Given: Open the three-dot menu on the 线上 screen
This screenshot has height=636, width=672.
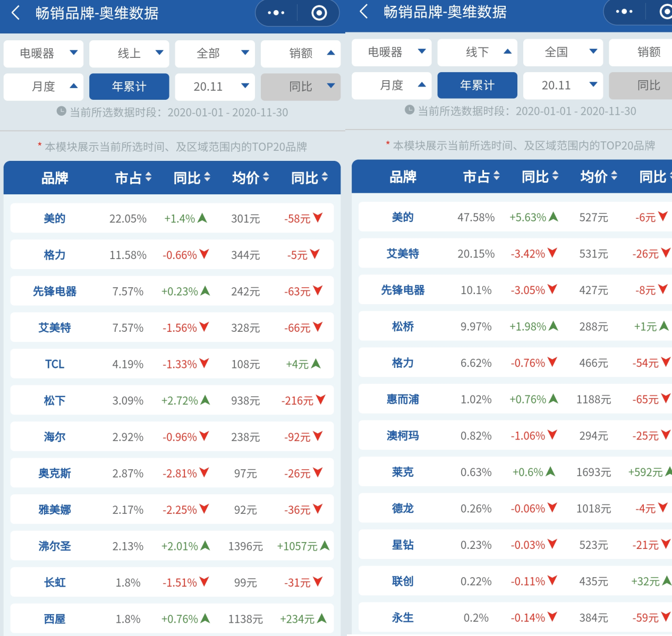Looking at the screenshot, I should (276, 13).
